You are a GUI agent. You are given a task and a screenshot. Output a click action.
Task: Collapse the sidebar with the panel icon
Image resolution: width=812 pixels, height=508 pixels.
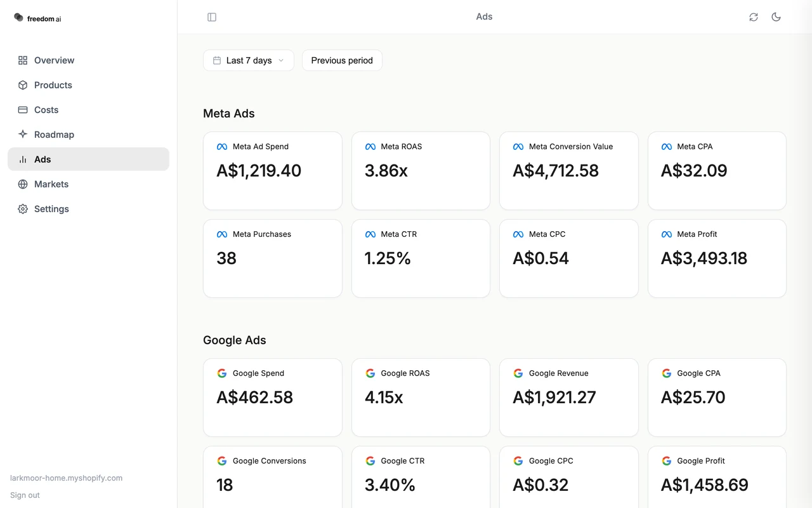[x=212, y=17]
